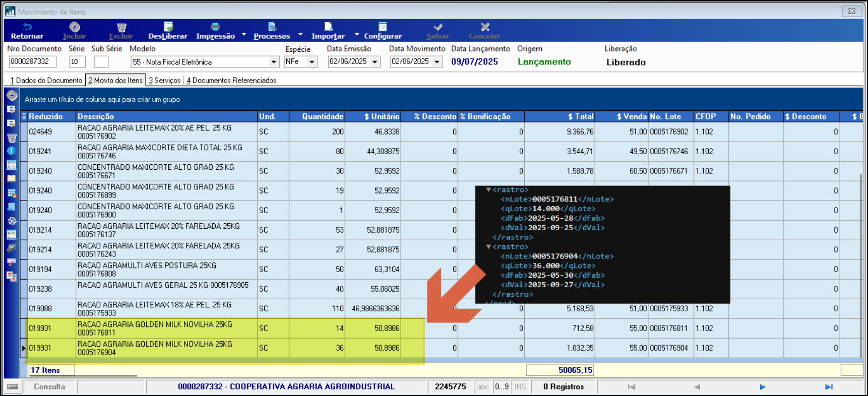
Task: Open Configurar from the toolbar
Action: click(x=383, y=31)
